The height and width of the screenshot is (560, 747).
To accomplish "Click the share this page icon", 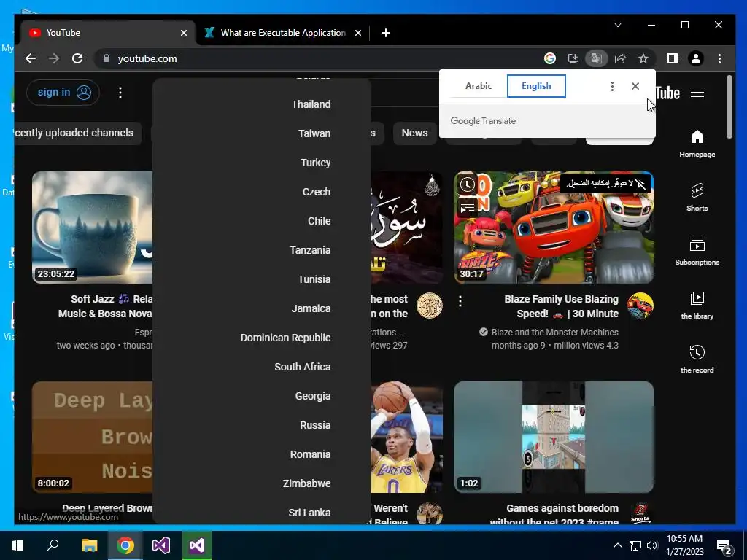I will pos(620,58).
